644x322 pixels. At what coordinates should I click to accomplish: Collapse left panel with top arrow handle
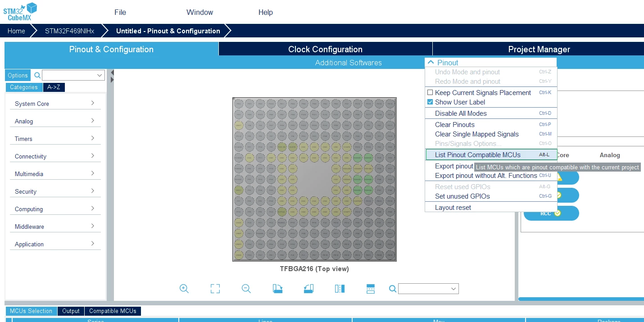pyautogui.click(x=112, y=73)
